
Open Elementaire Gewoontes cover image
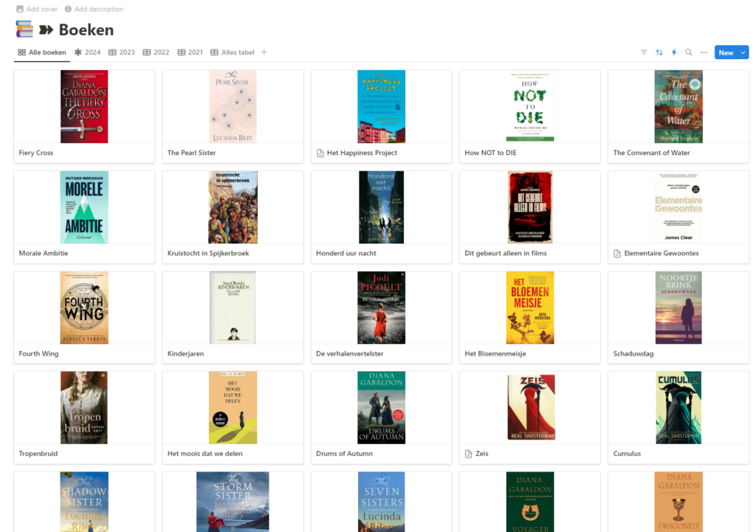click(678, 207)
